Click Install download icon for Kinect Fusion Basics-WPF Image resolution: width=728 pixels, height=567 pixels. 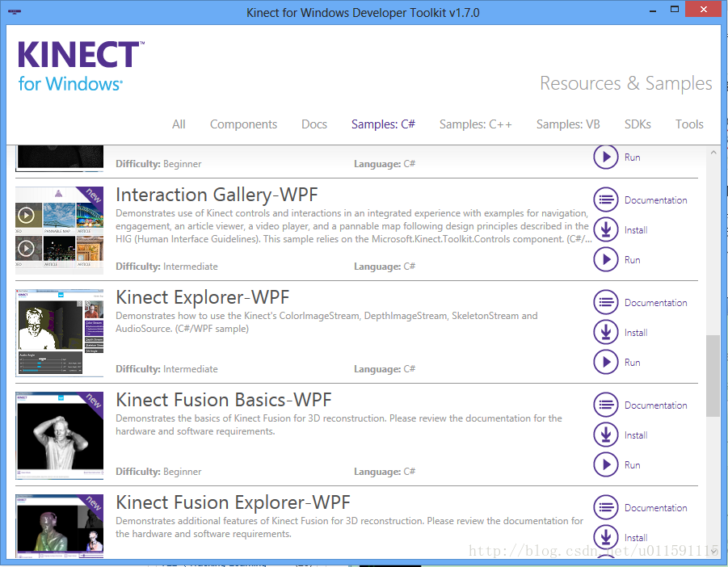point(605,435)
